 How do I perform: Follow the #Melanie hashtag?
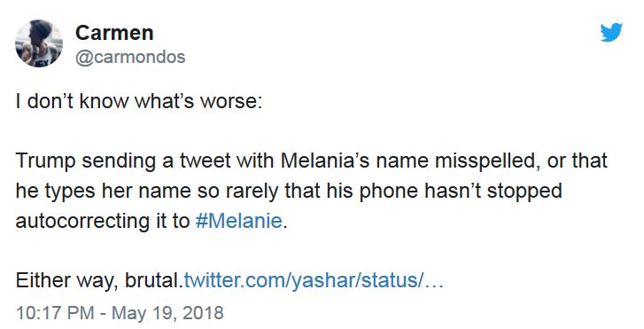click(x=239, y=221)
